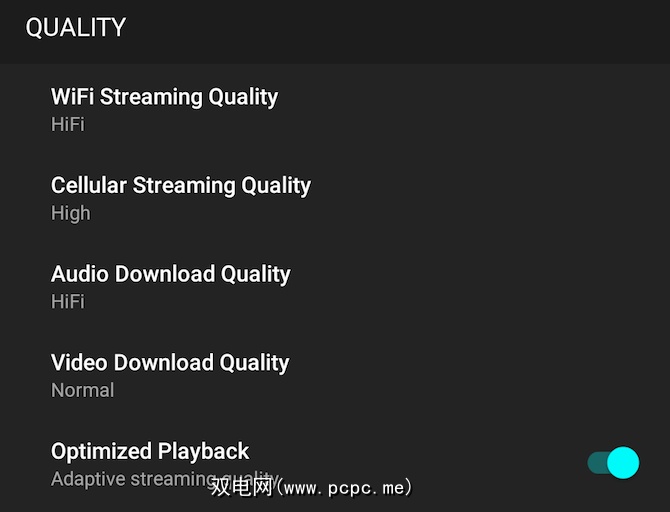Tap the Normal value under Video Download
The height and width of the screenshot is (512, 670).
pyautogui.click(x=83, y=390)
